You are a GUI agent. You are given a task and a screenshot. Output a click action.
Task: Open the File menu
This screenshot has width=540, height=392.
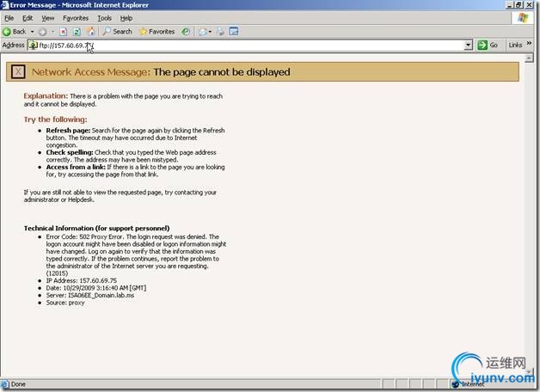pyautogui.click(x=9, y=18)
